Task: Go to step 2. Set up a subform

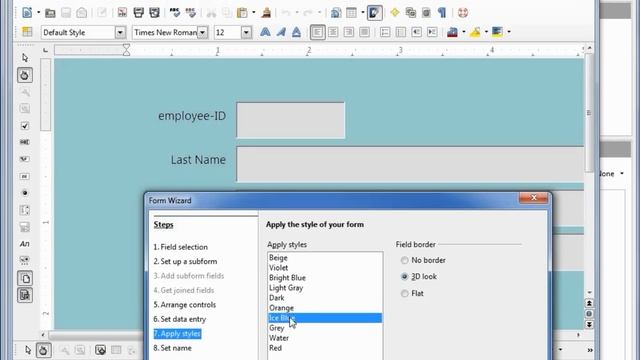Action: 185,261
